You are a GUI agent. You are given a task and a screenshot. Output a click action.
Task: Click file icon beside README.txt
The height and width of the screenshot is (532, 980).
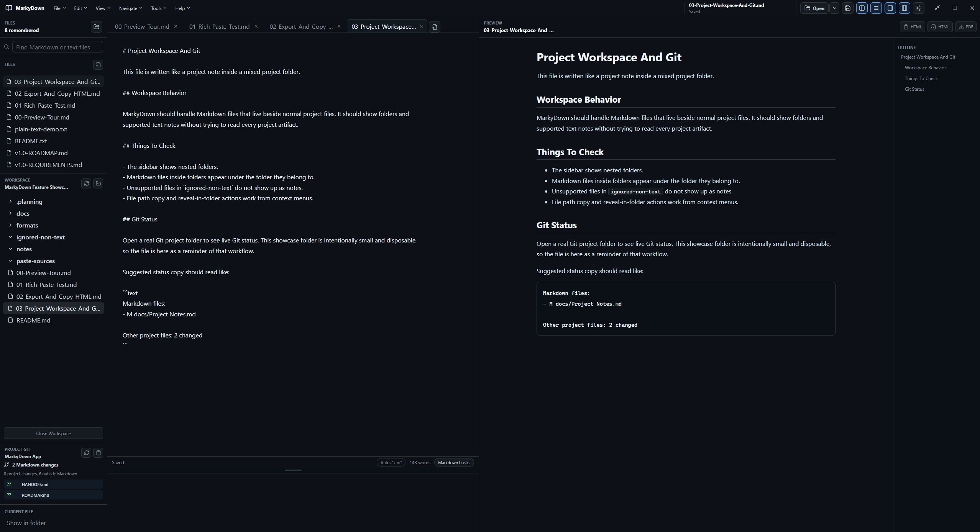9,141
